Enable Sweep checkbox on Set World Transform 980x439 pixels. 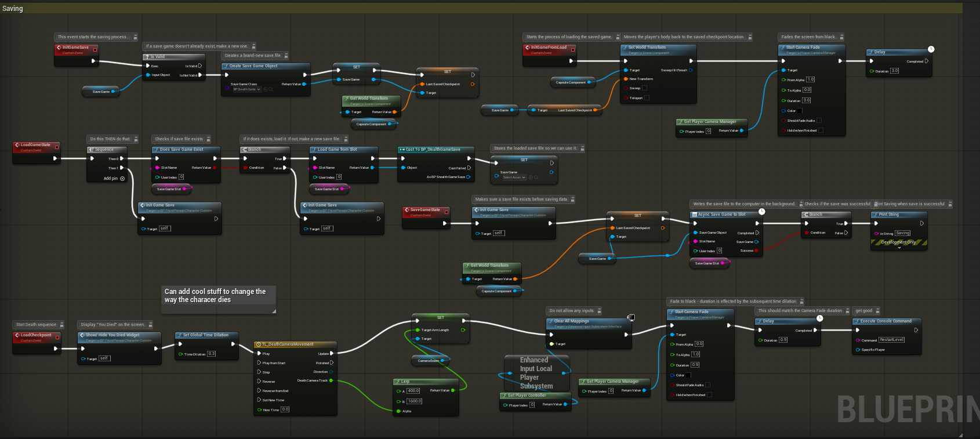[x=644, y=88]
